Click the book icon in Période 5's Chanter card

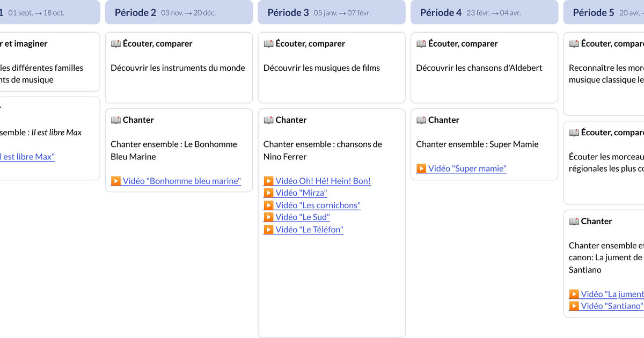574,222
